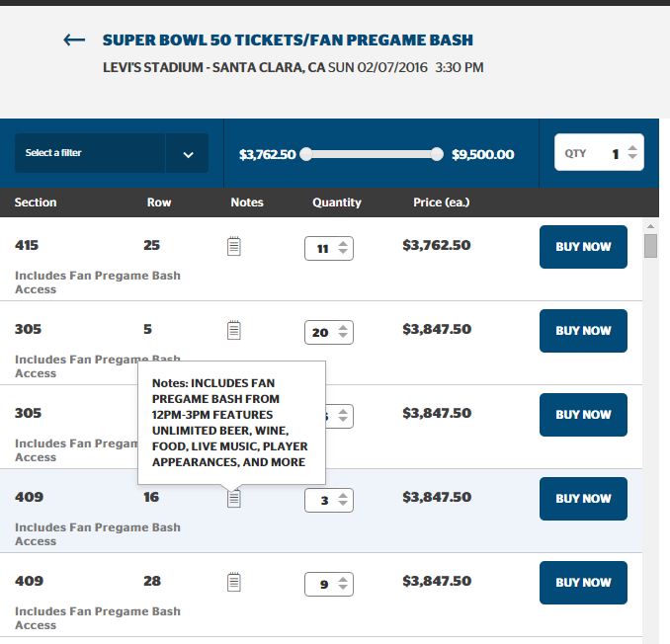This screenshot has height=644, width=670.
Task: Click the ticket list scrollbar thumb
Action: click(x=650, y=246)
